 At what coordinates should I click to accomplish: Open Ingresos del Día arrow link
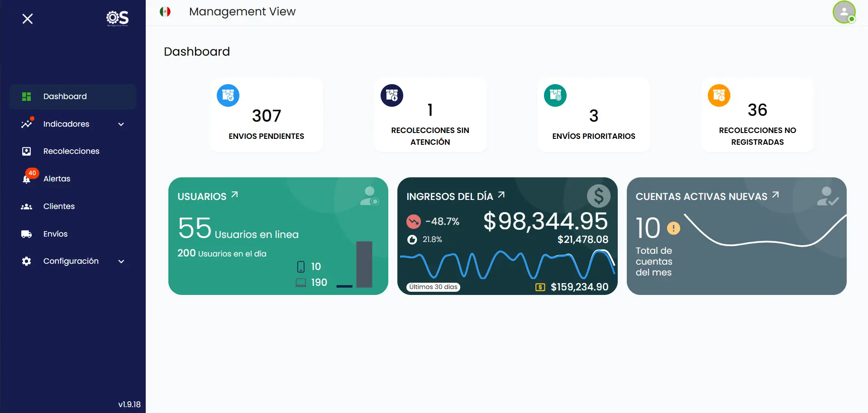pyautogui.click(x=501, y=195)
